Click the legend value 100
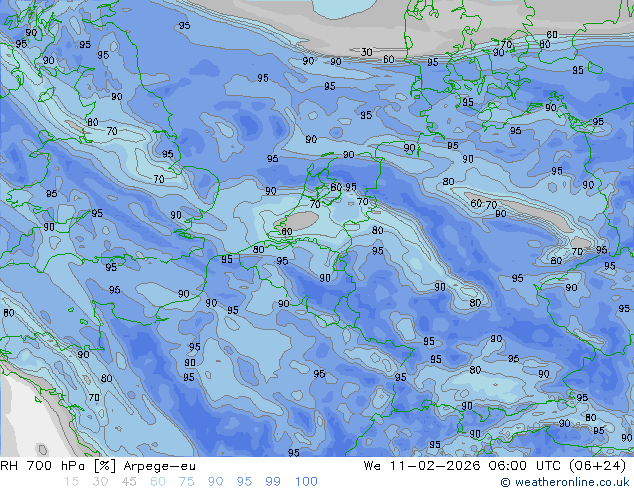This screenshot has width=634, height=490. pyautogui.click(x=306, y=482)
